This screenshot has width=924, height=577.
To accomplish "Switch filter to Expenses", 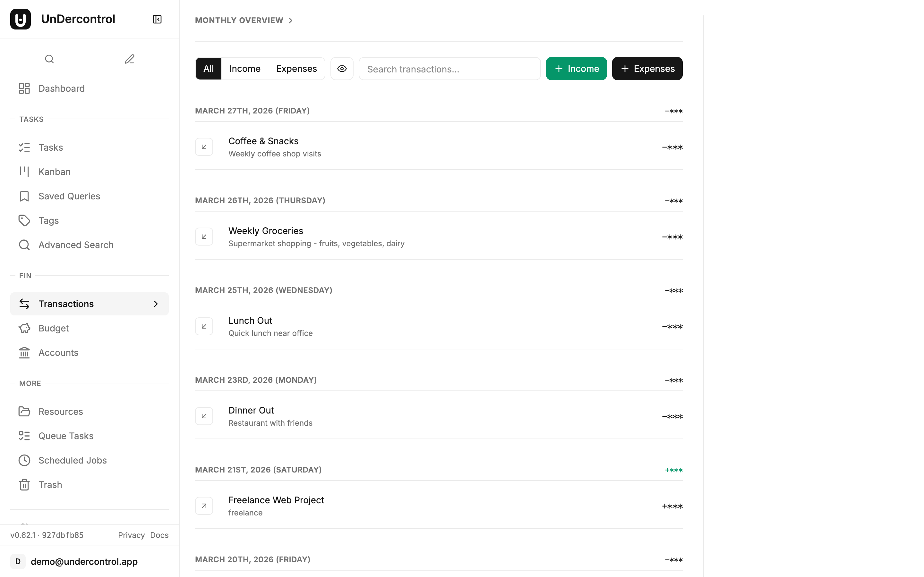I will pos(296,68).
